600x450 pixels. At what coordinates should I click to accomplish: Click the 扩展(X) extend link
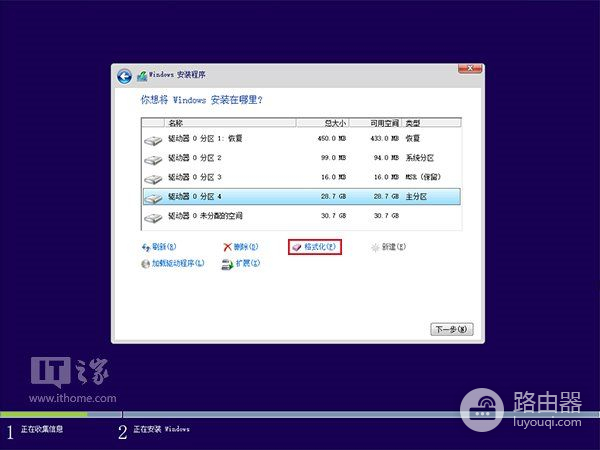tap(241, 264)
